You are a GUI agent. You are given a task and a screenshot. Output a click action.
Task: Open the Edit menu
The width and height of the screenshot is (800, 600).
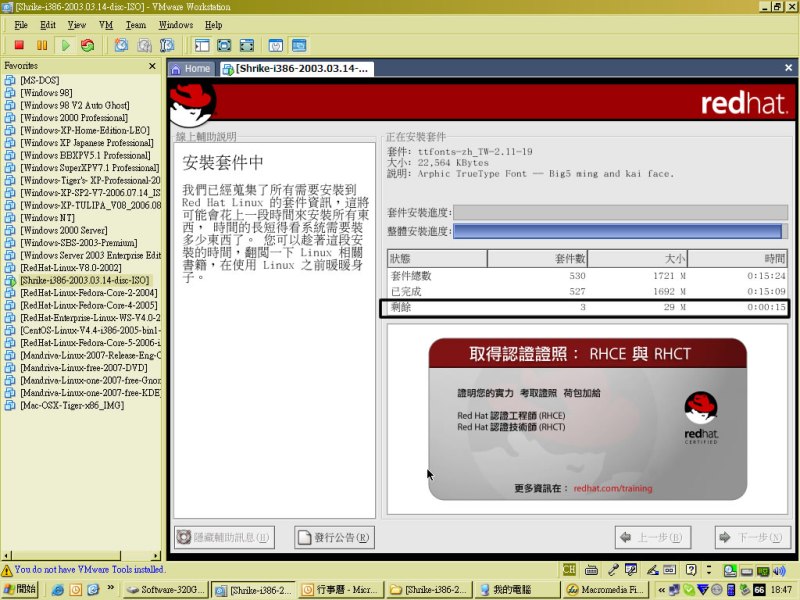[48, 25]
